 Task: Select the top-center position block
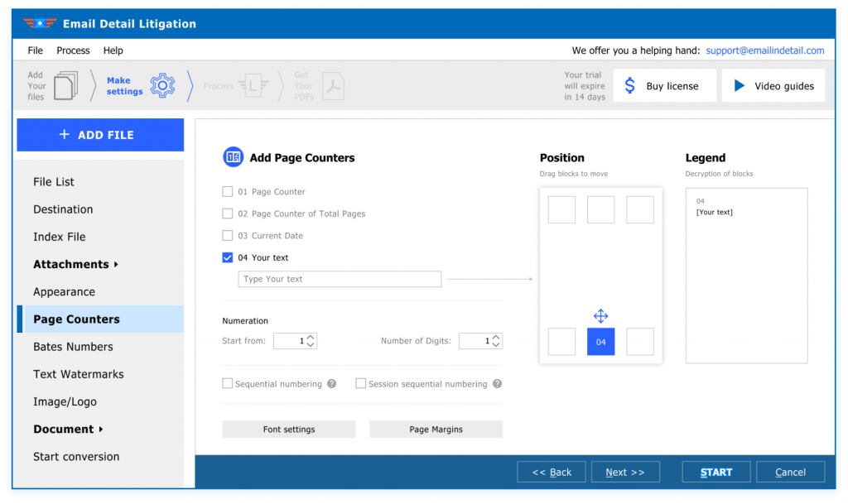(x=600, y=209)
